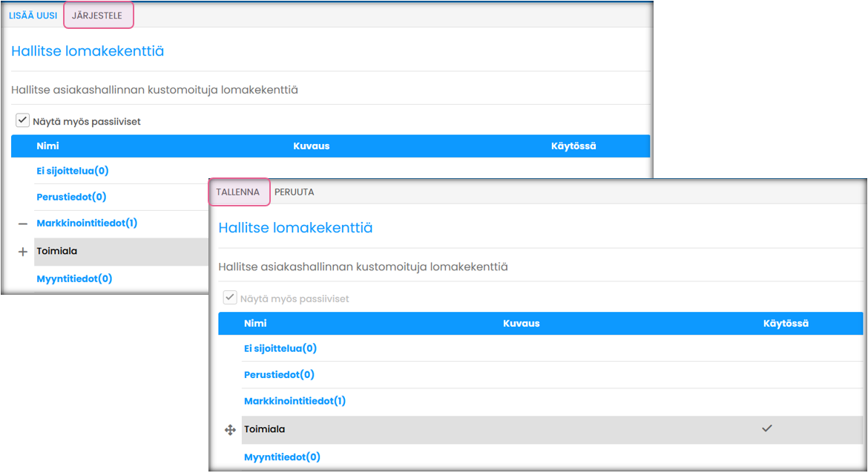This screenshot has height=473, width=868.
Task: Click 'Käytössä' column header in rear panel
Action: point(573,146)
